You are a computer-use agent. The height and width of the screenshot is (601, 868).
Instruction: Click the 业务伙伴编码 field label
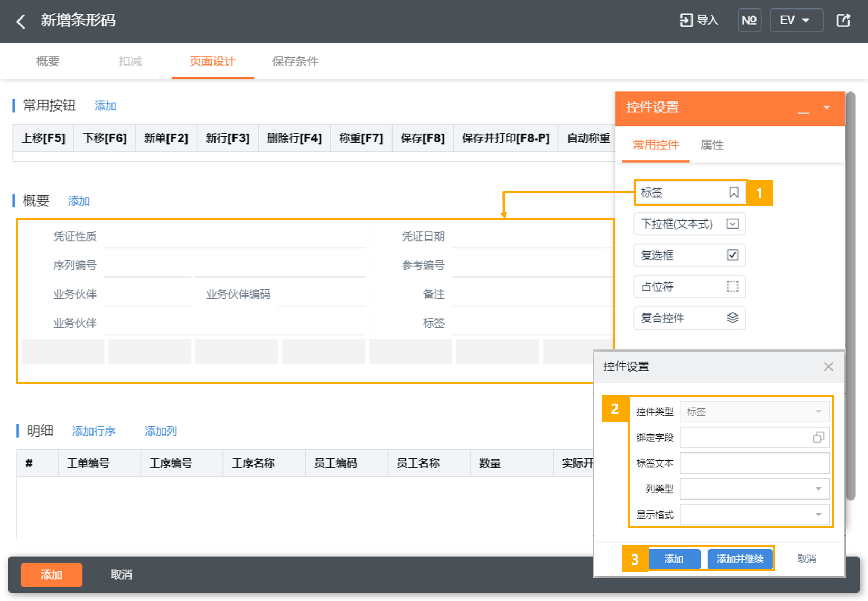coord(238,294)
